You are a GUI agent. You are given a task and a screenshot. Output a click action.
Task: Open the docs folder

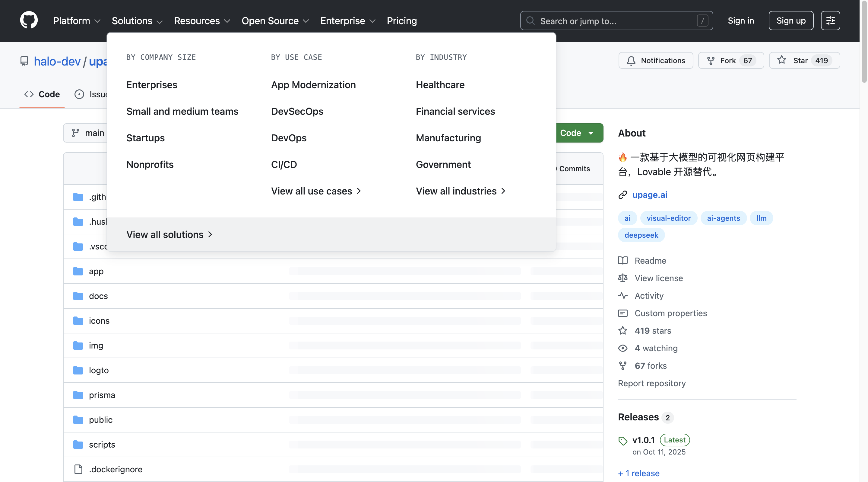point(98,296)
